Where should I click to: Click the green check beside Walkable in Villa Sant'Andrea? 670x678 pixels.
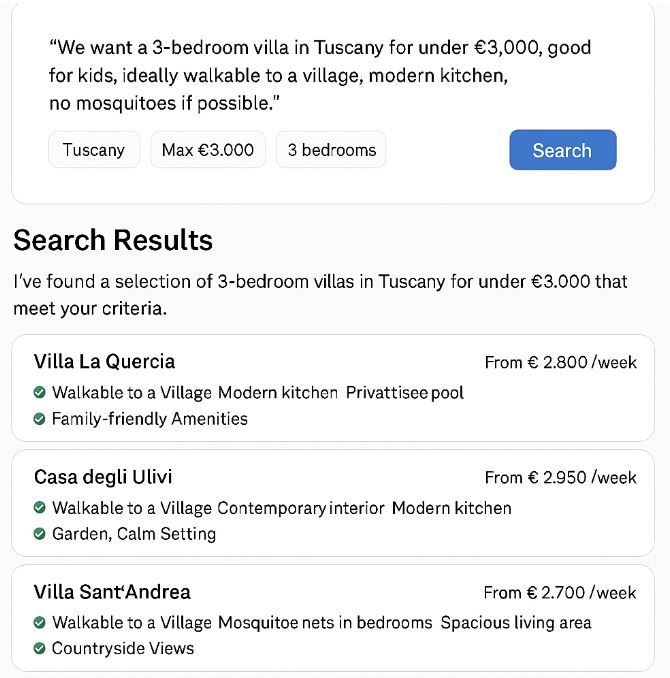[39, 622]
